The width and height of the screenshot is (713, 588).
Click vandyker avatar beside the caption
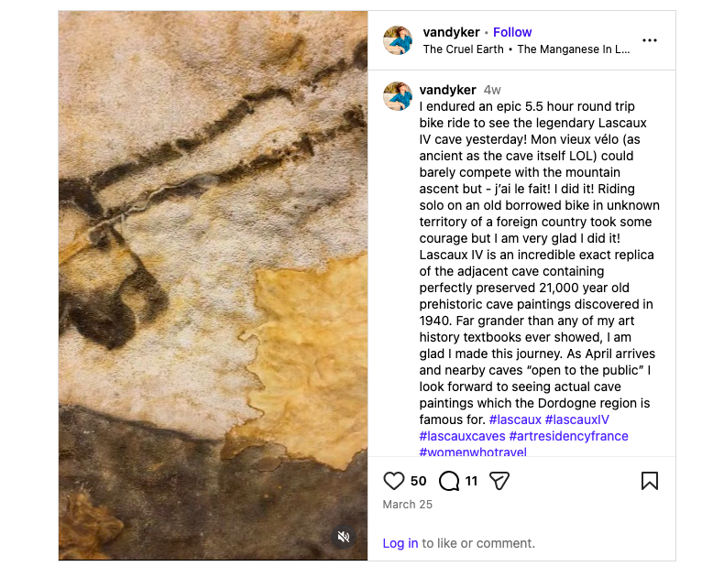coord(398,95)
